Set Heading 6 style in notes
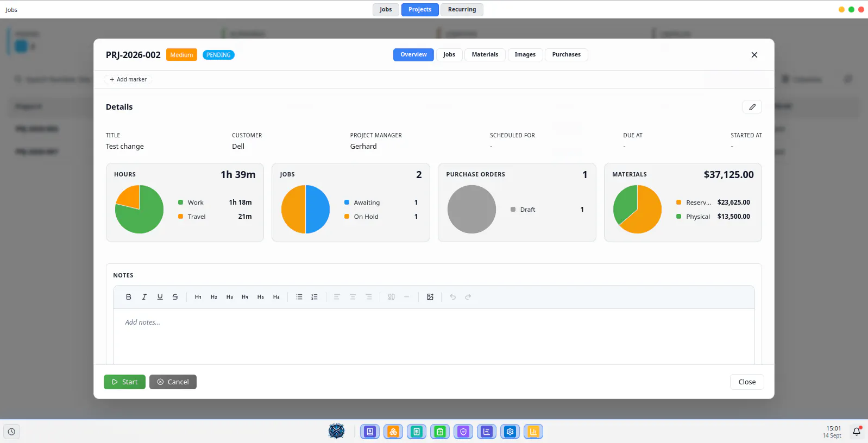Viewport: 868px width, 443px height. coord(276,297)
